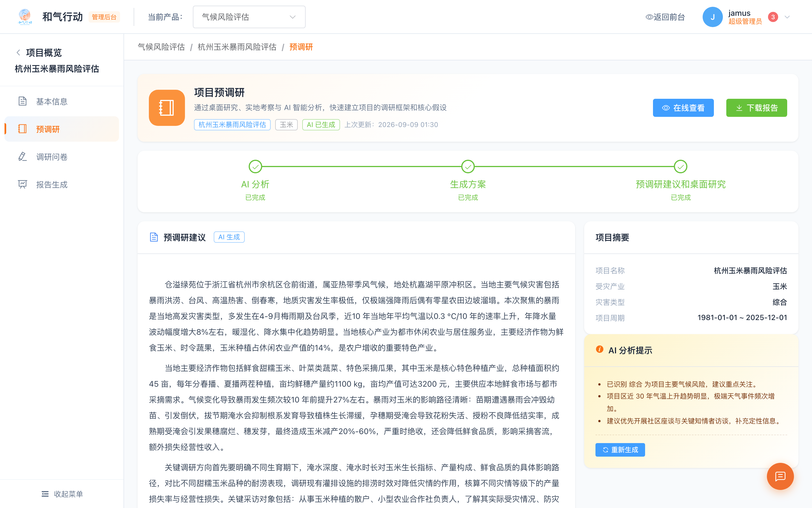Click the AI 生成 tag

(229, 237)
